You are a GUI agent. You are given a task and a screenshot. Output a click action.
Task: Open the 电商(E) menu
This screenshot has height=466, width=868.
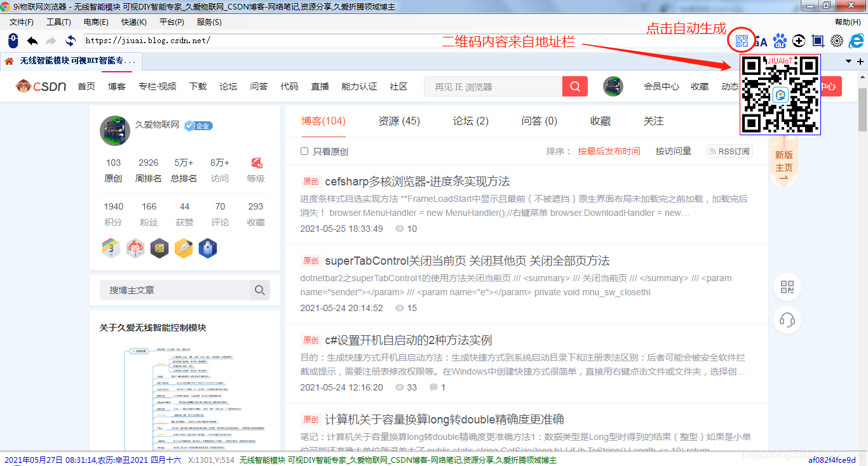point(96,22)
